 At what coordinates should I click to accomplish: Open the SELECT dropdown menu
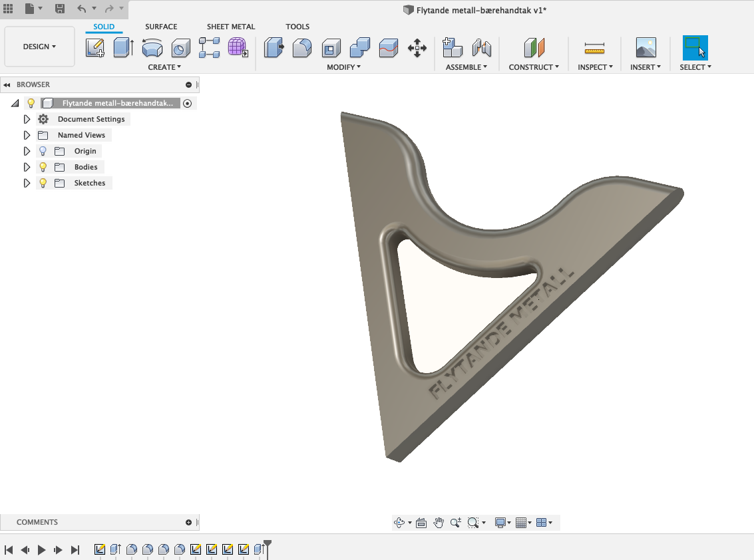click(x=695, y=67)
